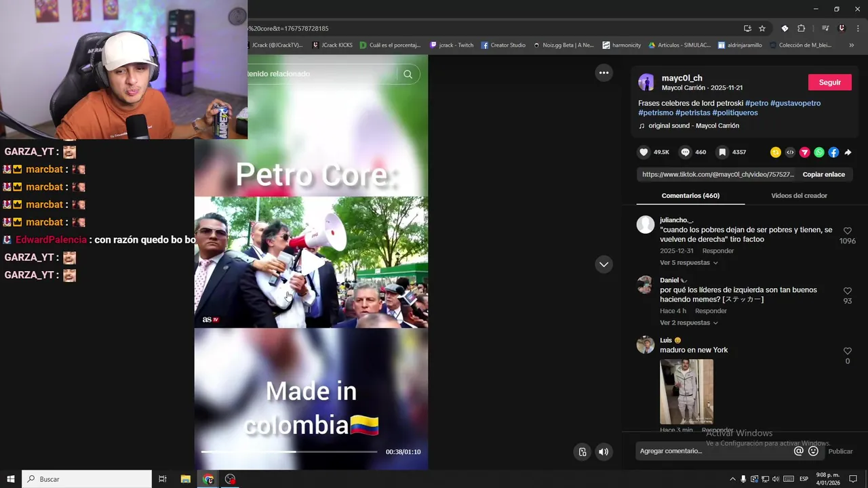Go to next video with down chevron
The image size is (868, 488).
pos(604,264)
